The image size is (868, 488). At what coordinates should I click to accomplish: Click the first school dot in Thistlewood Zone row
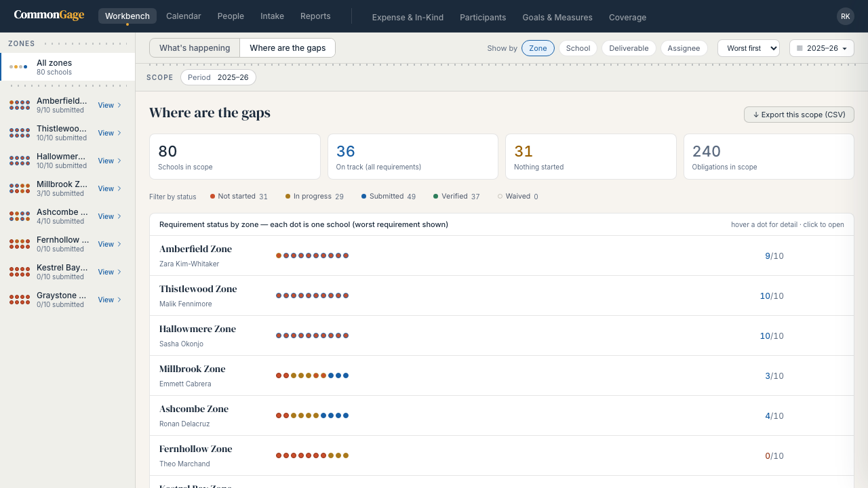pyautogui.click(x=279, y=296)
